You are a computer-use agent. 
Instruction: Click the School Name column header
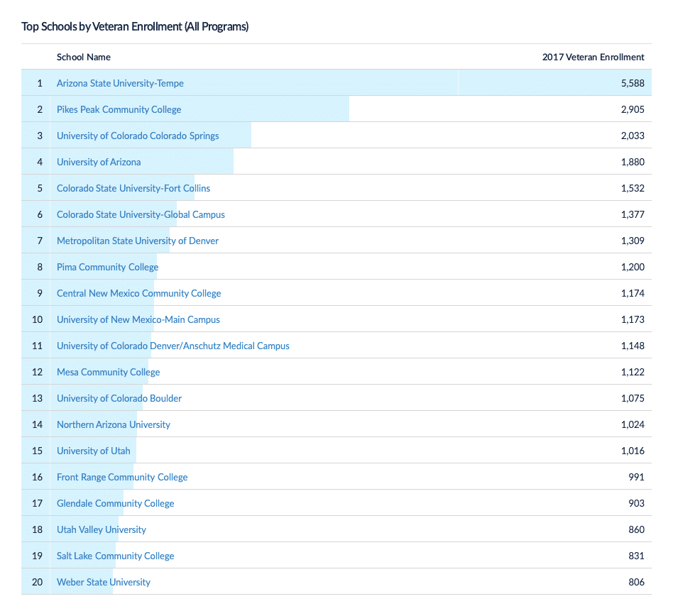[84, 57]
